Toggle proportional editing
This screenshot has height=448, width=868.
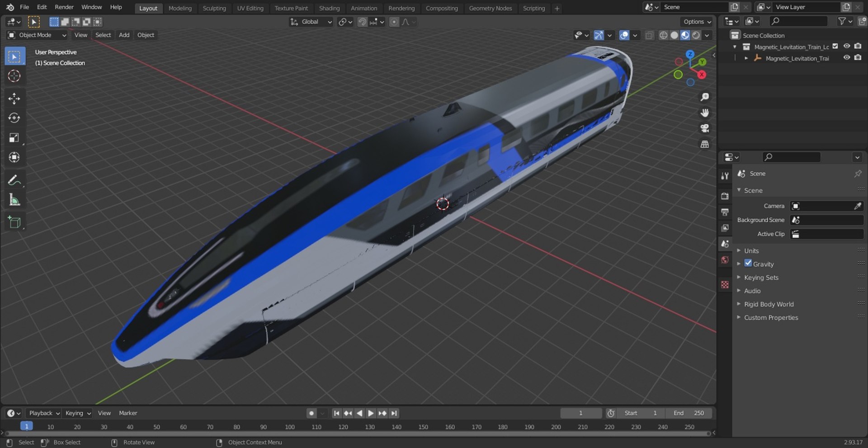click(394, 22)
